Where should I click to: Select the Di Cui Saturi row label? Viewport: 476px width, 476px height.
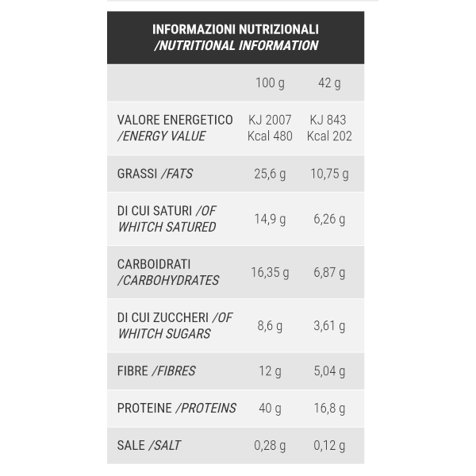point(167,219)
